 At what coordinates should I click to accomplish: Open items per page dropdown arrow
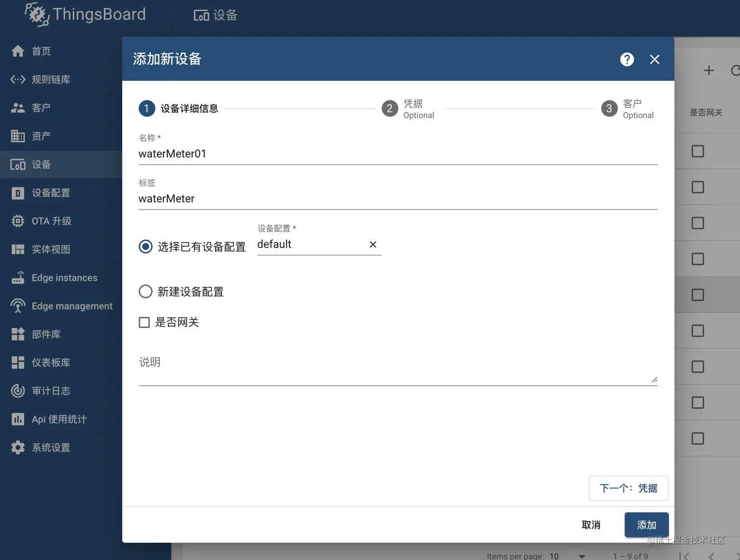point(581,557)
